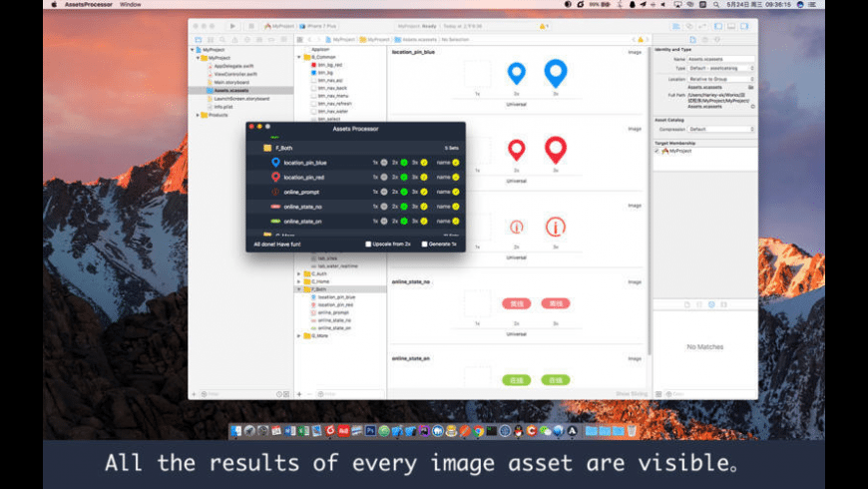Expand the G_More asset folder
Viewport: 868px width, 489px height.
pos(299,335)
